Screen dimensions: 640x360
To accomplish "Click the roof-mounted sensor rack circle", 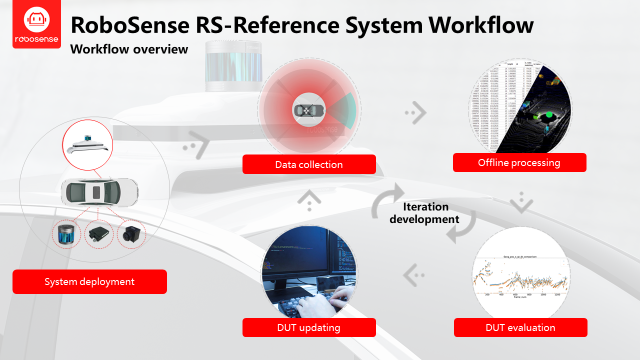I will pos(88,145).
